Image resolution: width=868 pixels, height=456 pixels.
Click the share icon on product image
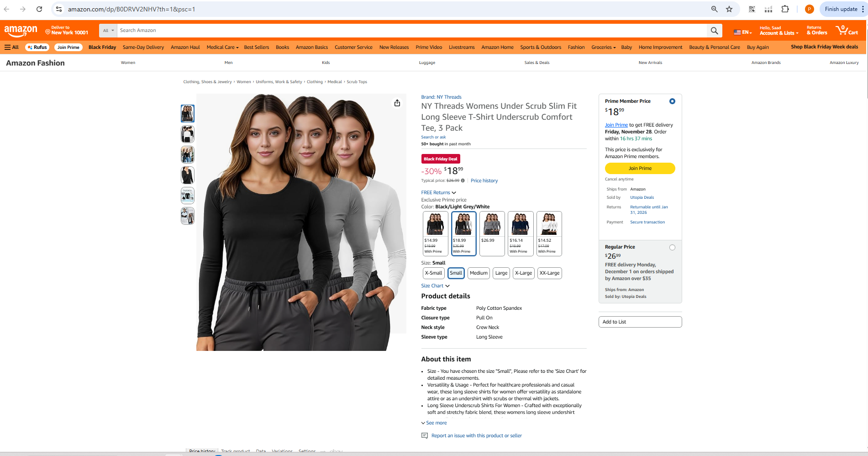tap(397, 103)
